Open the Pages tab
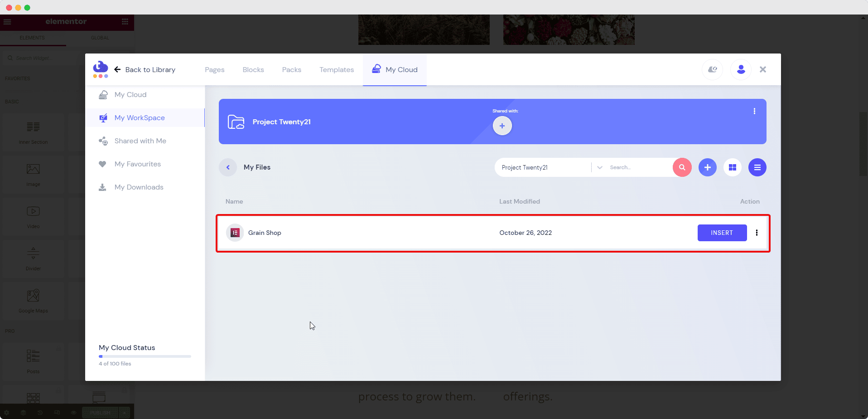This screenshot has height=419, width=868. pos(215,69)
